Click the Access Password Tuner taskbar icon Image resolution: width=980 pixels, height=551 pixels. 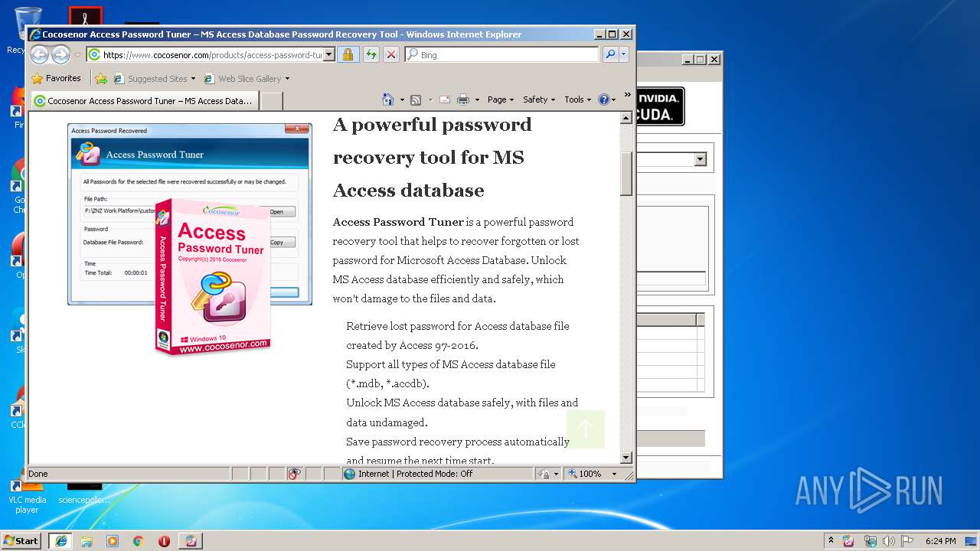(x=191, y=540)
